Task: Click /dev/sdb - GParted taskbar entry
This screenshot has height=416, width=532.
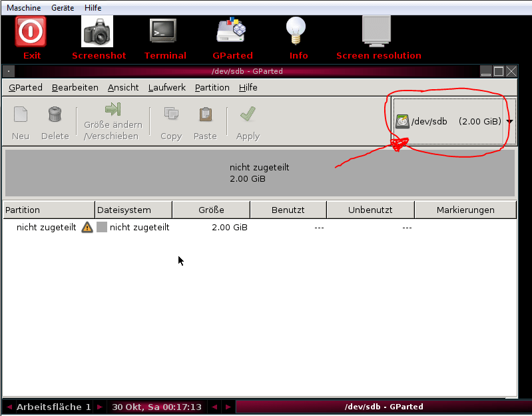Action: click(x=384, y=407)
